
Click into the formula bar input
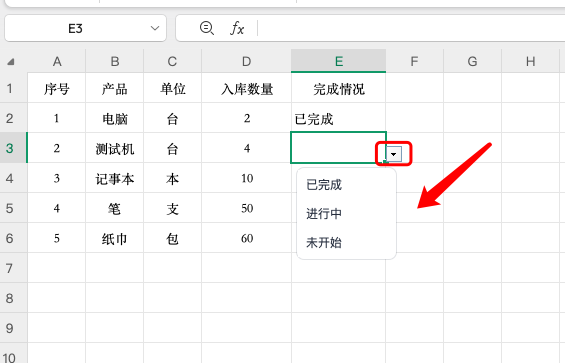pyautogui.click(x=411, y=28)
